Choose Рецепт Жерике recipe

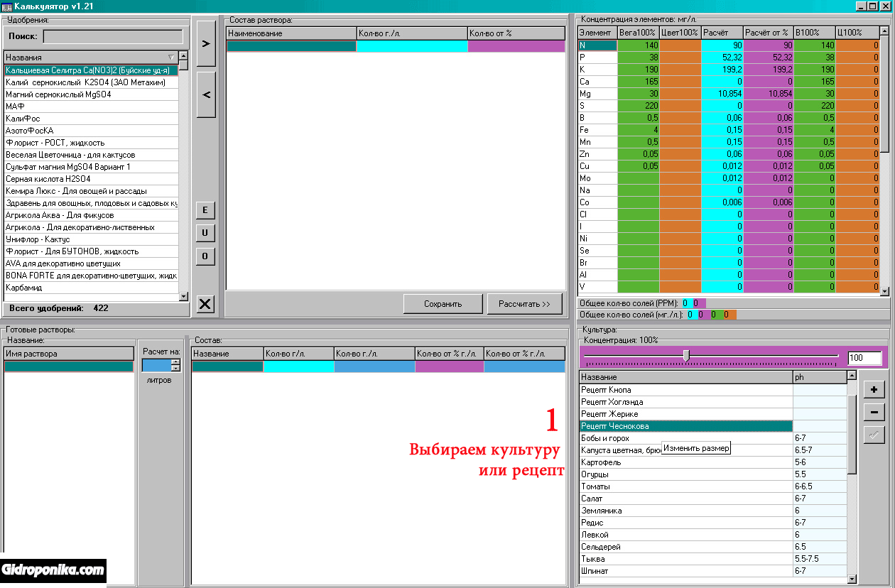click(x=686, y=414)
